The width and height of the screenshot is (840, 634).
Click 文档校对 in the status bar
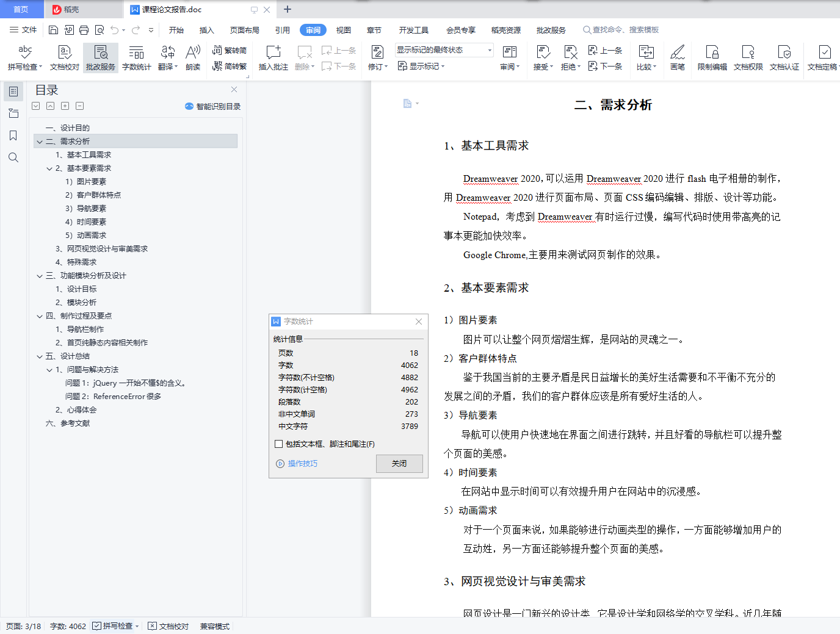[x=168, y=626]
